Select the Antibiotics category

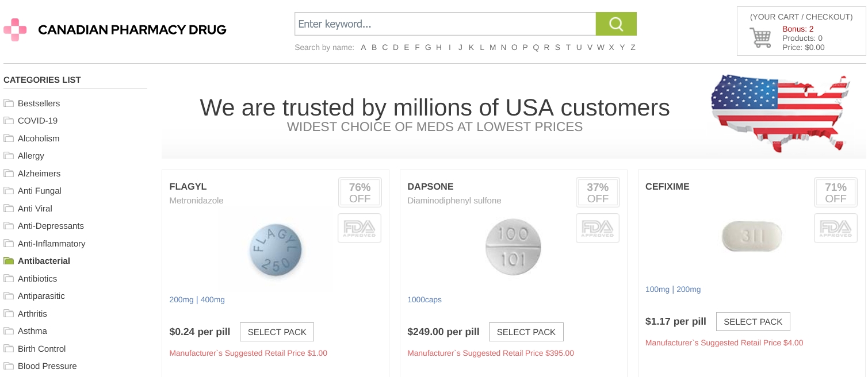[x=37, y=279]
